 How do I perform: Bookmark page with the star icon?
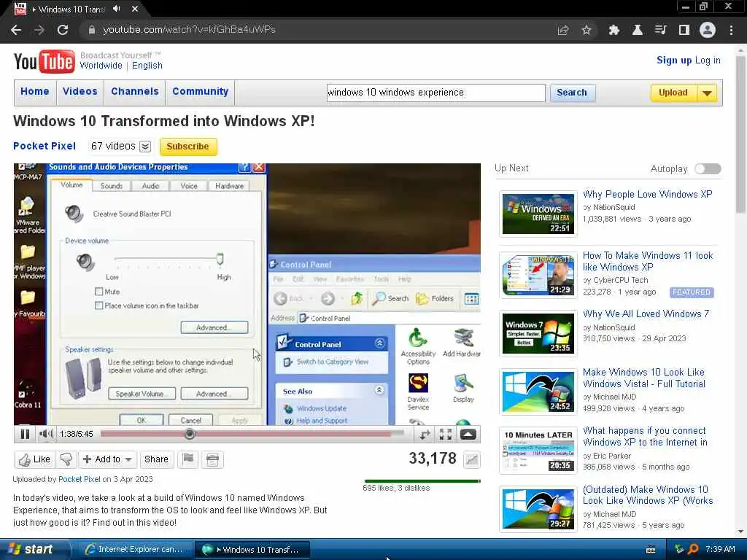(587, 30)
